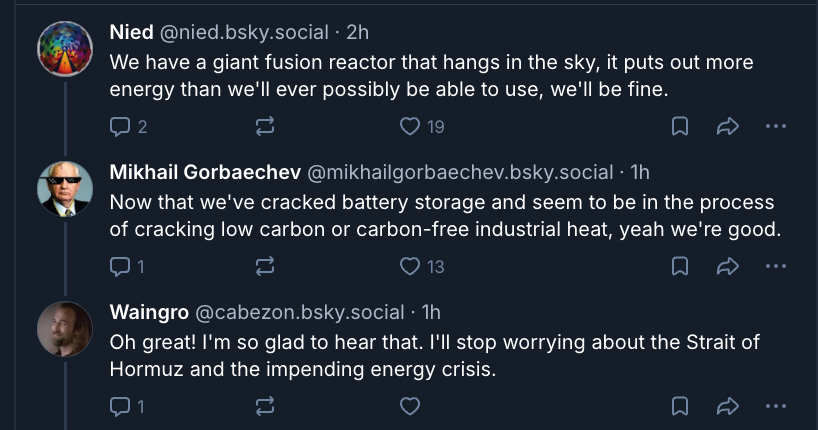818x430 pixels.
Task: Bookmark Mikhail Gorbaechev's post
Action: coord(679,266)
